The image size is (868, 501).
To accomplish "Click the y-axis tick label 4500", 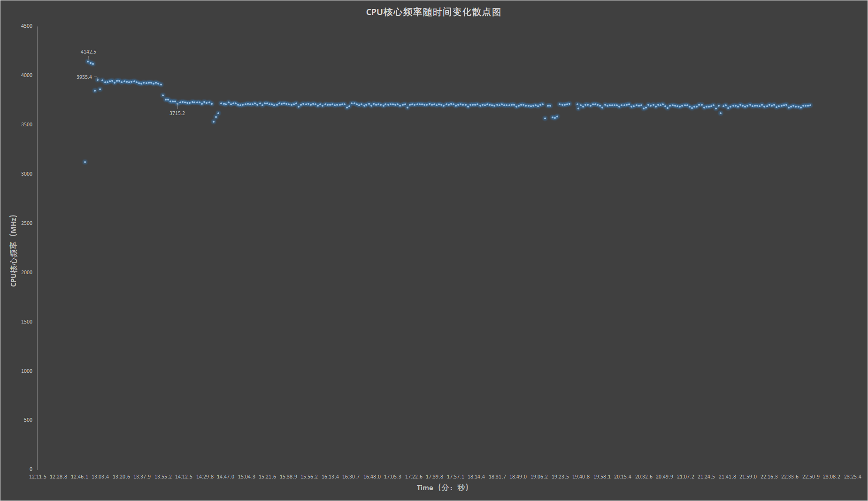I will [x=27, y=26].
